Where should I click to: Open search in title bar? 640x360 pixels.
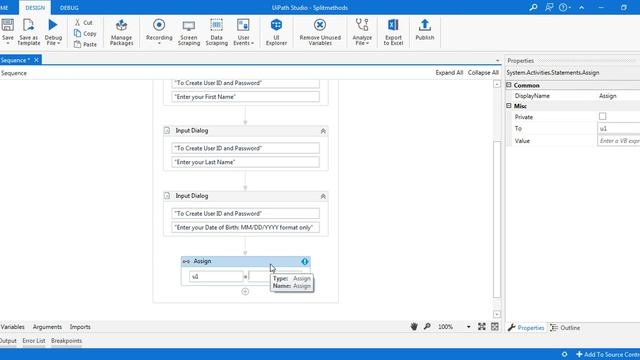tap(533, 7)
